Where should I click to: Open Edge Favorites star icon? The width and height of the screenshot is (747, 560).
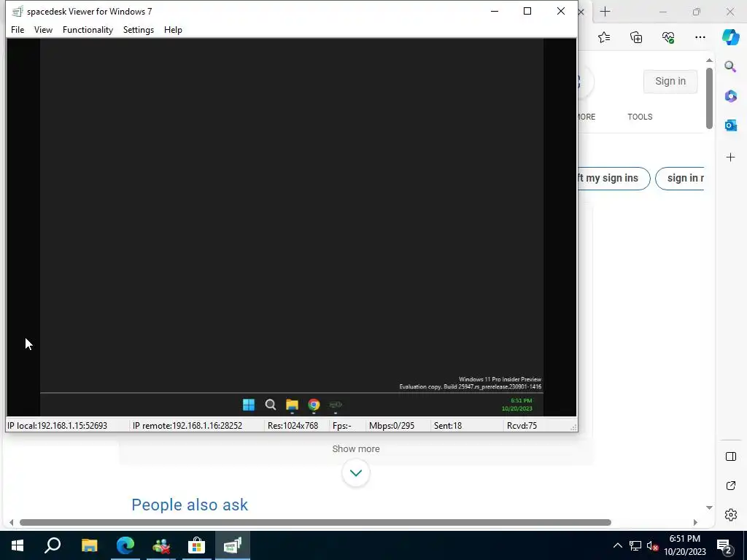tap(604, 37)
